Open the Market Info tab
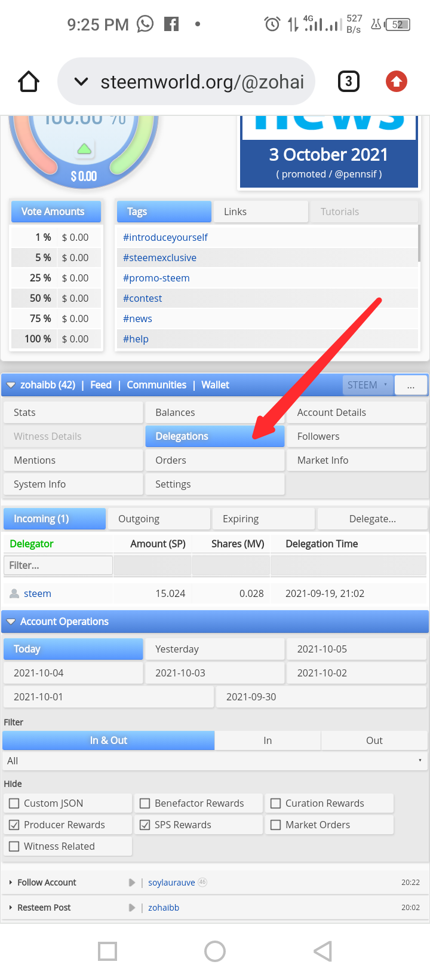430x980 pixels. coord(357,460)
